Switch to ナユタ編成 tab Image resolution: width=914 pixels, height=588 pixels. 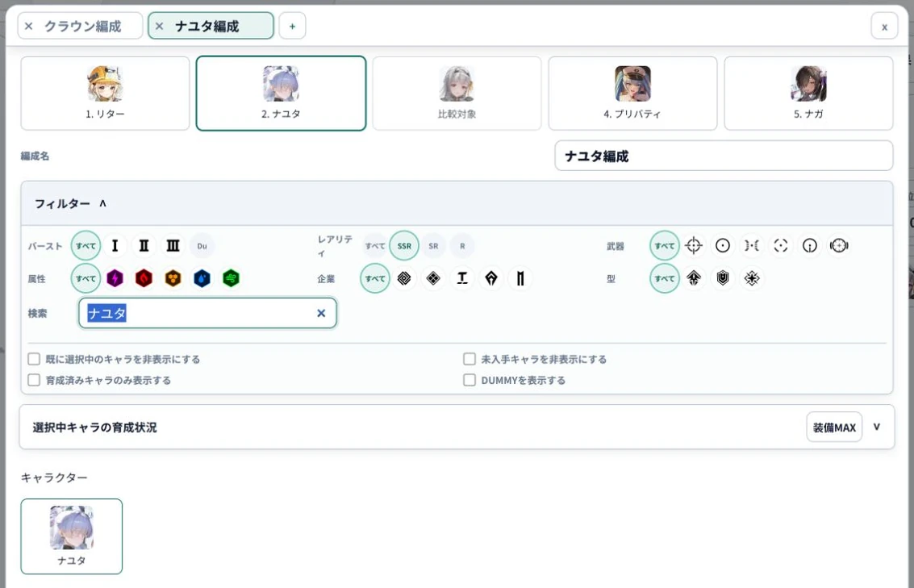pyautogui.click(x=207, y=27)
